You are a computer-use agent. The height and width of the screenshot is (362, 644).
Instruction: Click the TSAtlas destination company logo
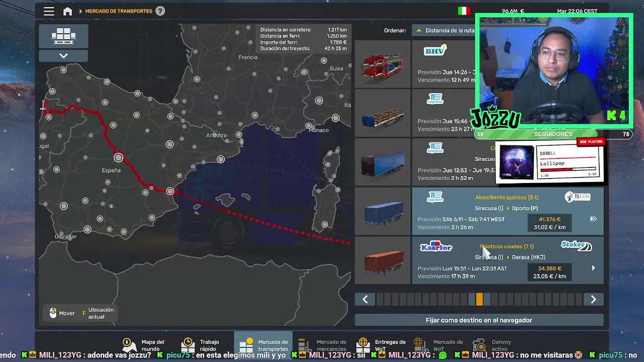577,197
